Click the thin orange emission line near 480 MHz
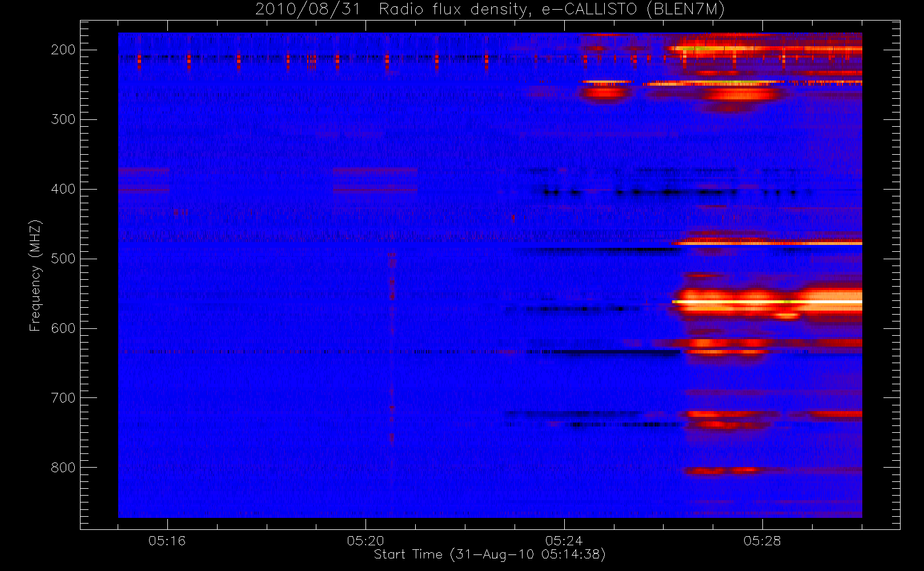The width and height of the screenshot is (924, 571). pos(767,243)
